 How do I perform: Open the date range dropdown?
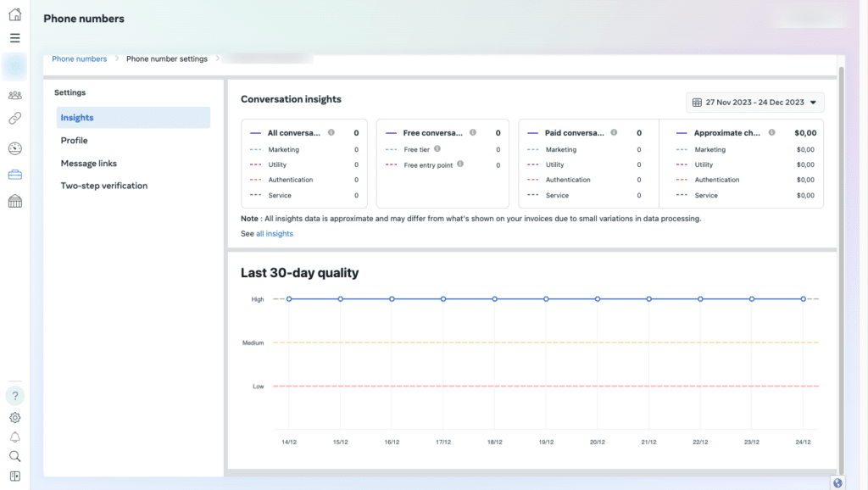[754, 103]
